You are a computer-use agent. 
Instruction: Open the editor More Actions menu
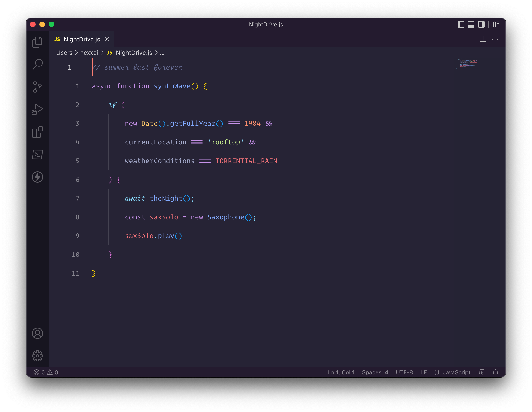click(x=495, y=39)
